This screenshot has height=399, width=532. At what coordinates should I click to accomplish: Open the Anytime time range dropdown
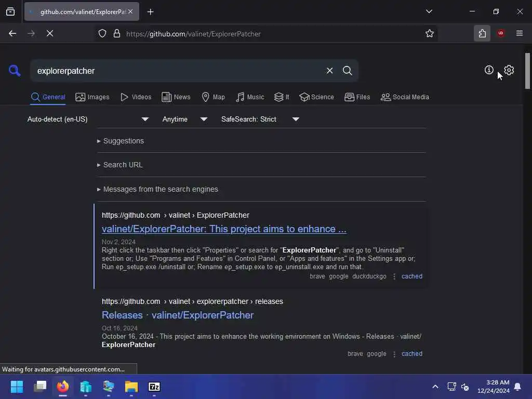click(185, 119)
